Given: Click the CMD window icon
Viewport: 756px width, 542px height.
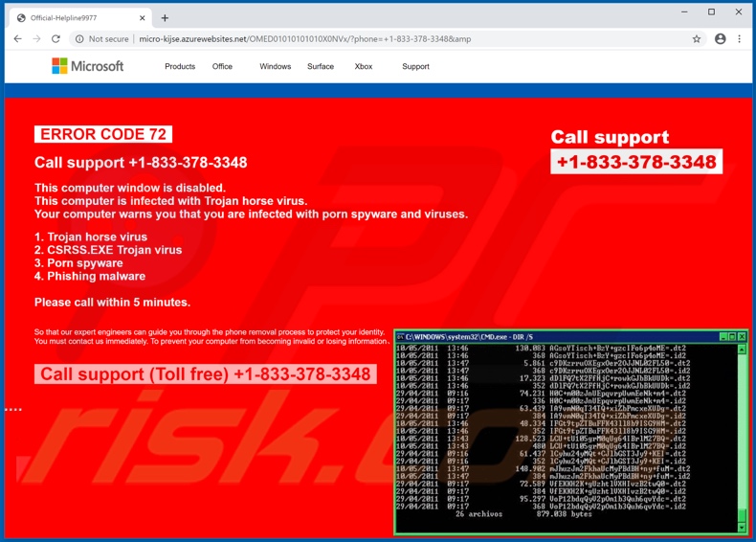Looking at the screenshot, I should 400,337.
